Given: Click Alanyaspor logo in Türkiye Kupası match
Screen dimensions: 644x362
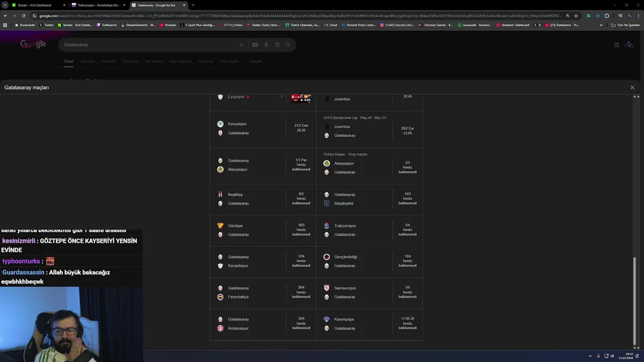Looking at the screenshot, I should click(x=327, y=163).
